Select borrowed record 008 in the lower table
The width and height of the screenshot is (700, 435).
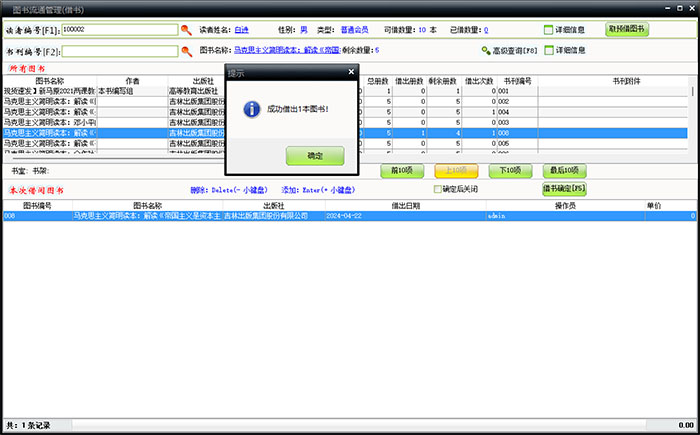(350, 216)
